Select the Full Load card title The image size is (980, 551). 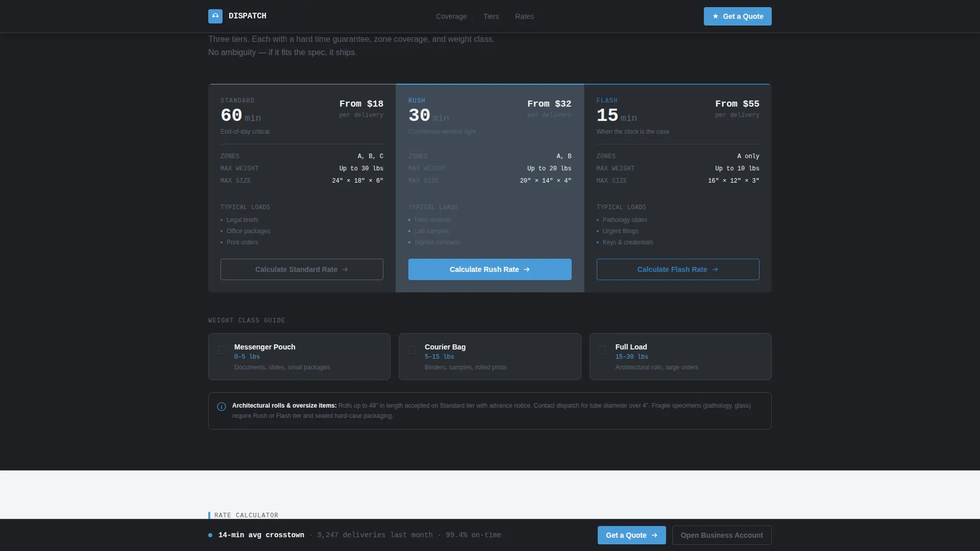click(631, 347)
